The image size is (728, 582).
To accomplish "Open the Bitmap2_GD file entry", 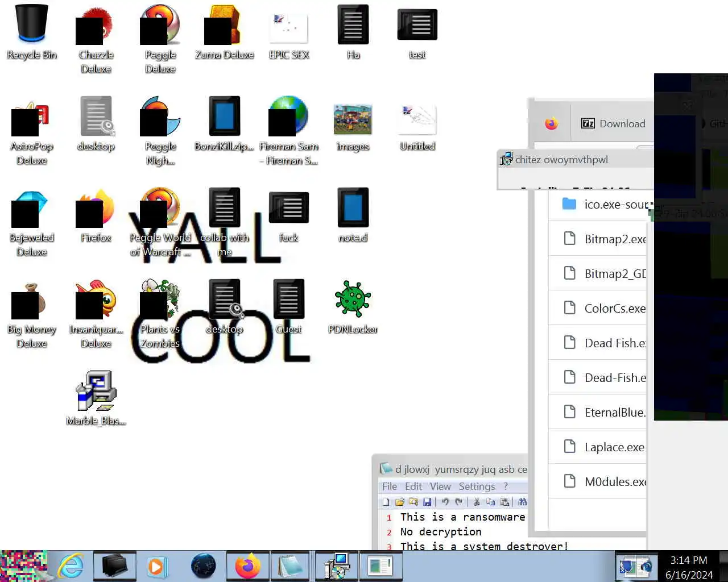I will (x=598, y=273).
